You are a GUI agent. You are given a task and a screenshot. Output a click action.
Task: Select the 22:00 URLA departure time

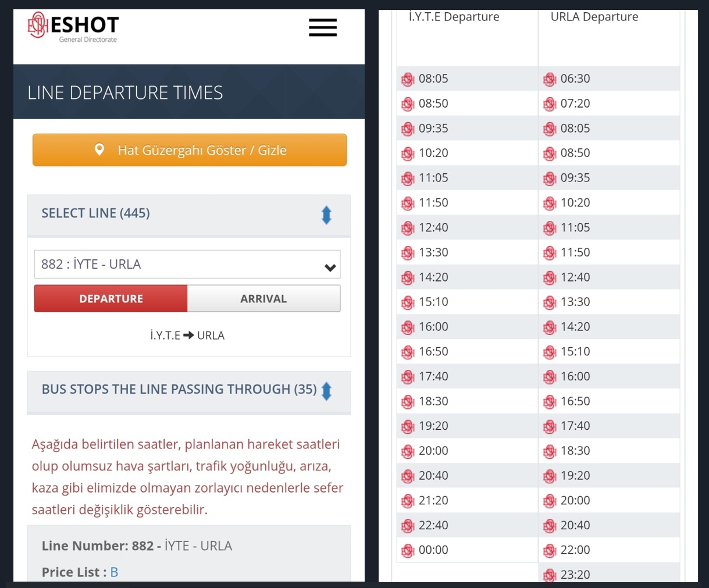pyautogui.click(x=575, y=550)
